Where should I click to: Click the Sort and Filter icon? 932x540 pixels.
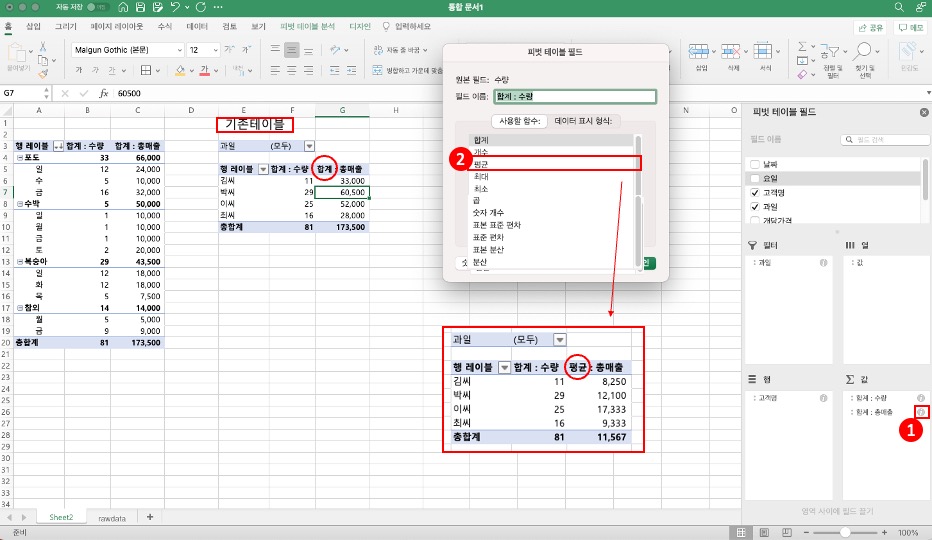835,50
